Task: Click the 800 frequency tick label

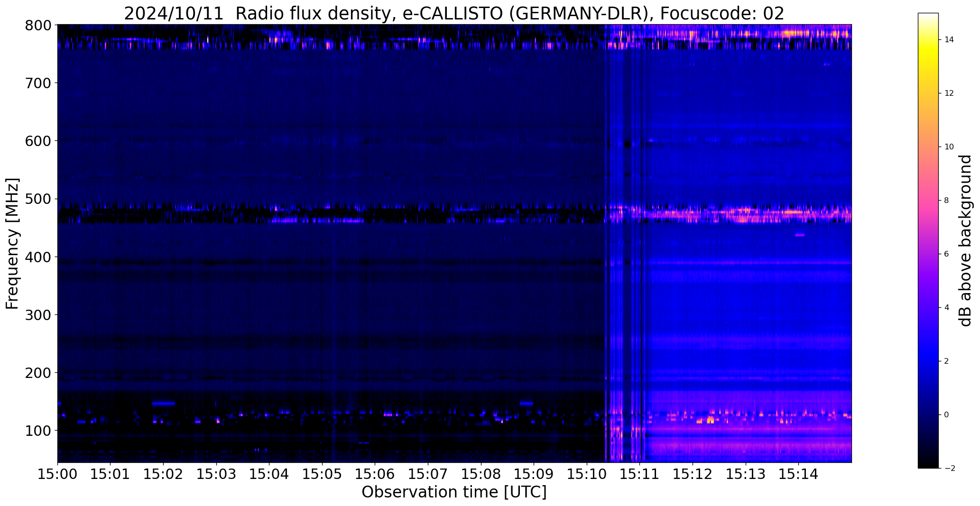Action: [x=37, y=25]
